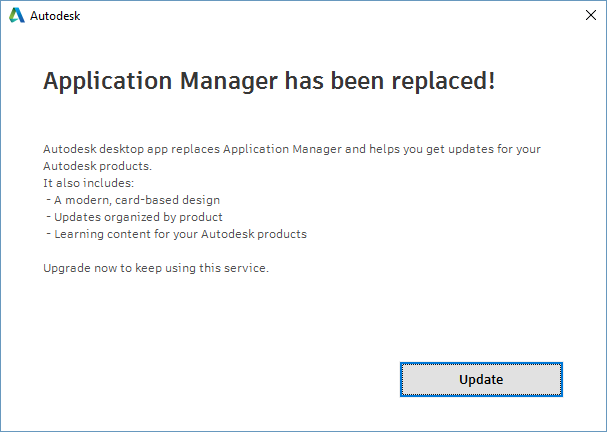The width and height of the screenshot is (607, 432).
Task: Click the Update button
Action: tap(481, 379)
